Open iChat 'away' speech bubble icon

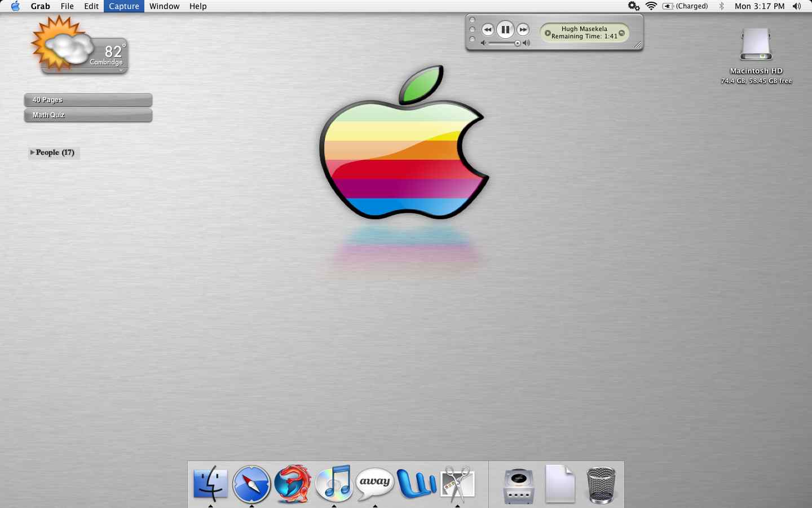click(x=375, y=484)
